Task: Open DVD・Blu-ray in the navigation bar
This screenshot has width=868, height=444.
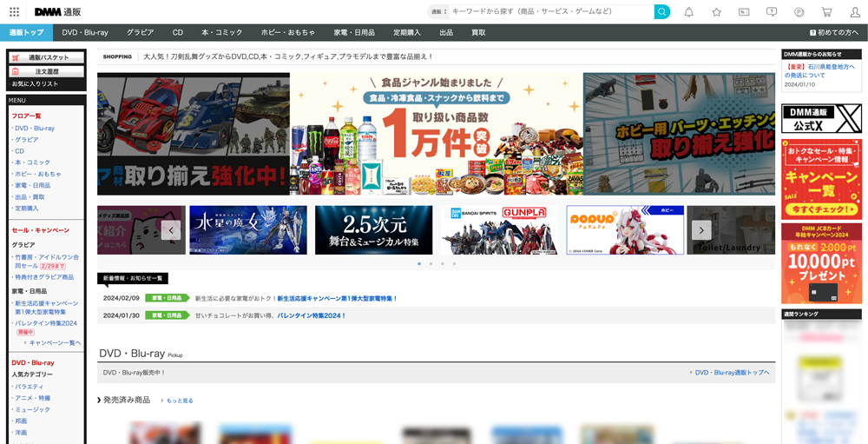Action: pos(85,33)
